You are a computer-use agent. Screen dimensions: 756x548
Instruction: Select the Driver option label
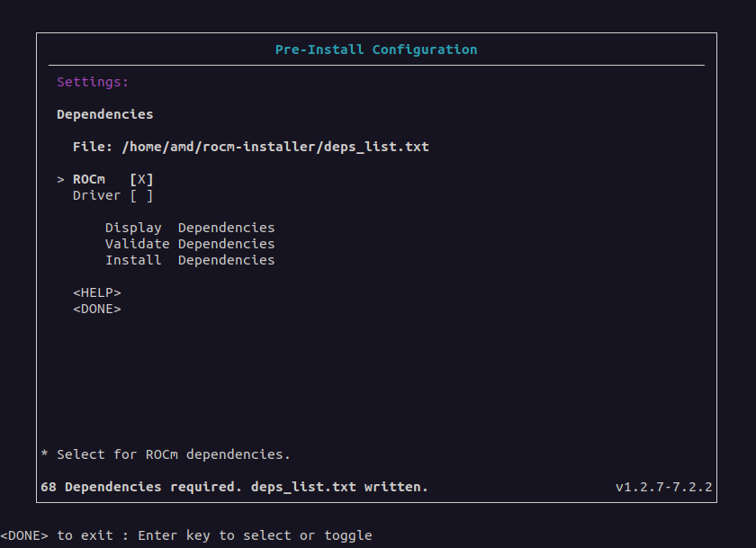tap(96, 195)
